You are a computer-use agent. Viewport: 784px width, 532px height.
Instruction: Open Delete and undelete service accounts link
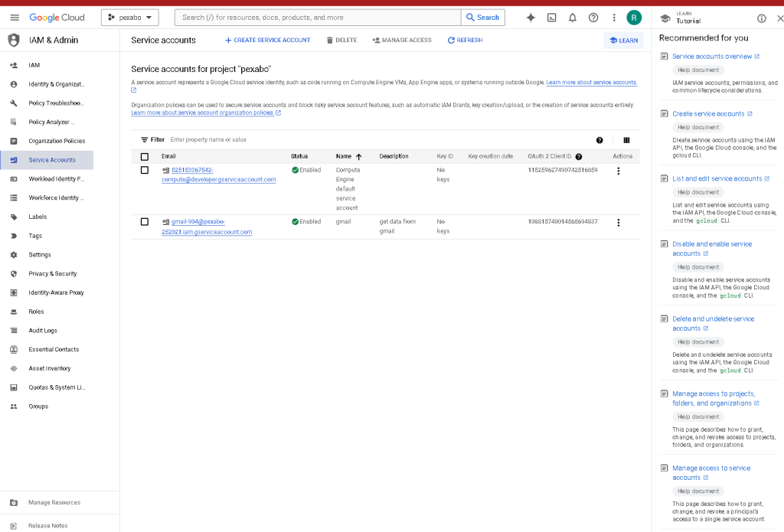pos(713,324)
